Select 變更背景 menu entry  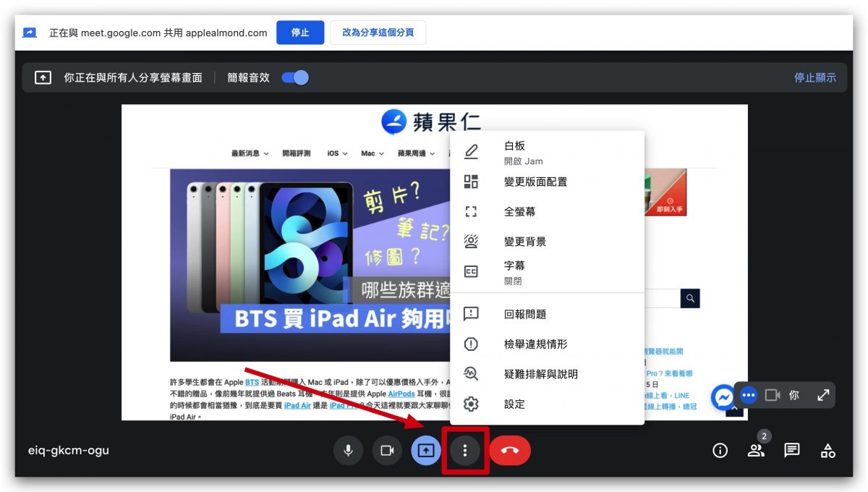click(x=547, y=242)
